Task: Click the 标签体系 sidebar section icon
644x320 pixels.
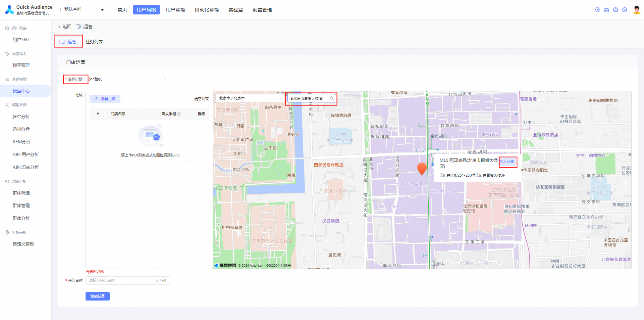Action: [x=7, y=54]
